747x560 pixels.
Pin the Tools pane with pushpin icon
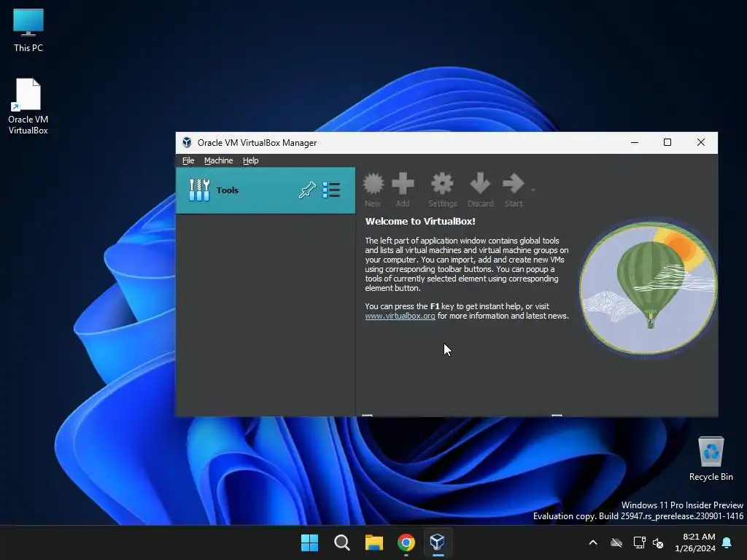point(307,190)
